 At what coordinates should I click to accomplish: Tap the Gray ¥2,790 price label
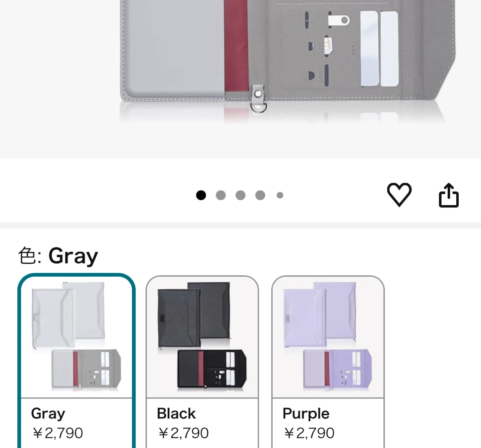[57, 433]
